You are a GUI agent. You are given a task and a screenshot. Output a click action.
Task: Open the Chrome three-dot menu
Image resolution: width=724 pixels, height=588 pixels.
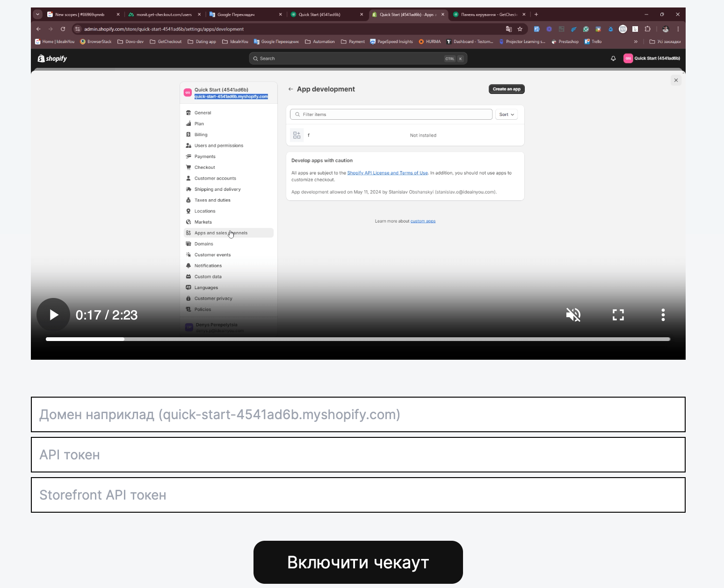point(678,29)
